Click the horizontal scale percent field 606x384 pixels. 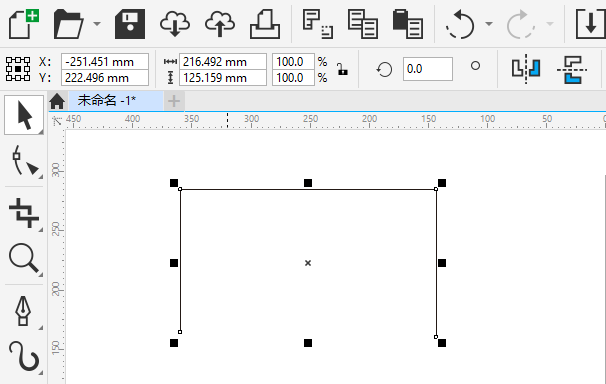coord(293,61)
